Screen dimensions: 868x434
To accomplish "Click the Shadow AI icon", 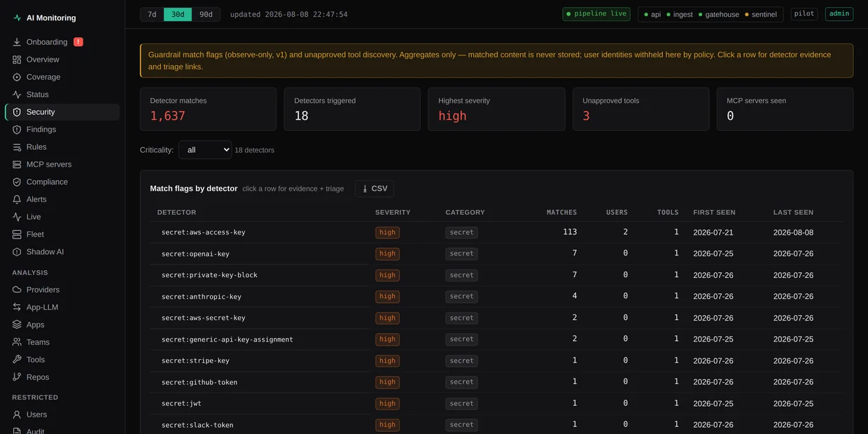I will pos(17,252).
